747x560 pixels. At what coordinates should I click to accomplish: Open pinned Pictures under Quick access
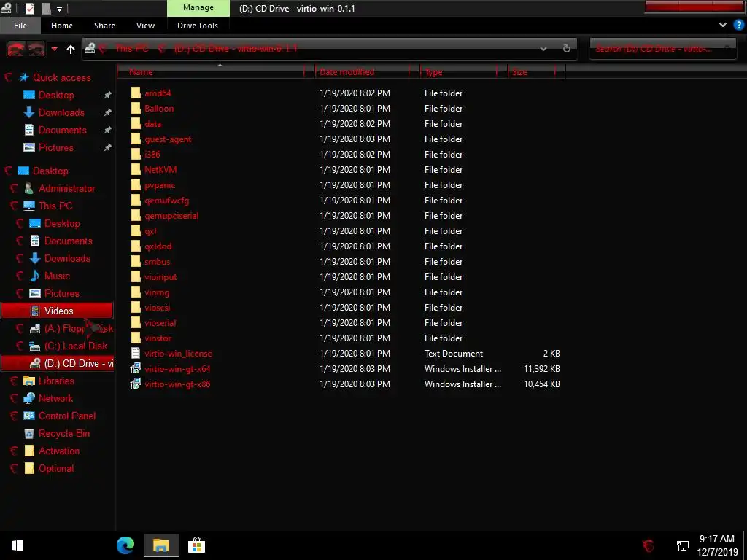pos(55,147)
